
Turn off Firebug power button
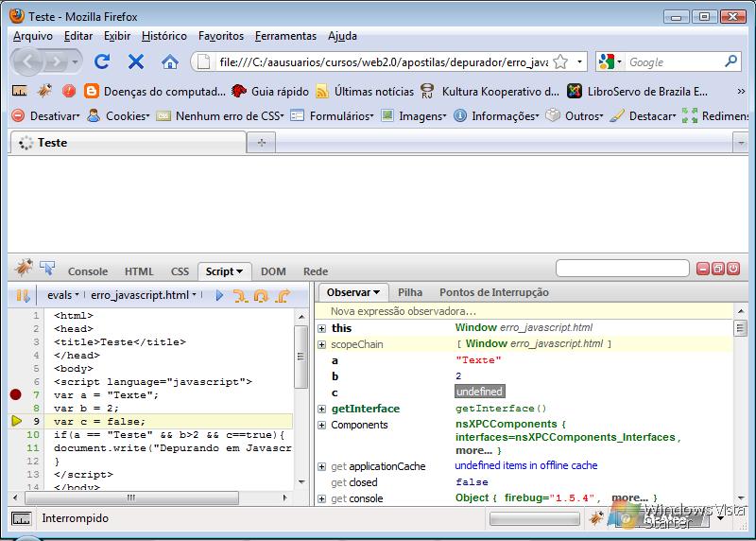click(x=733, y=269)
